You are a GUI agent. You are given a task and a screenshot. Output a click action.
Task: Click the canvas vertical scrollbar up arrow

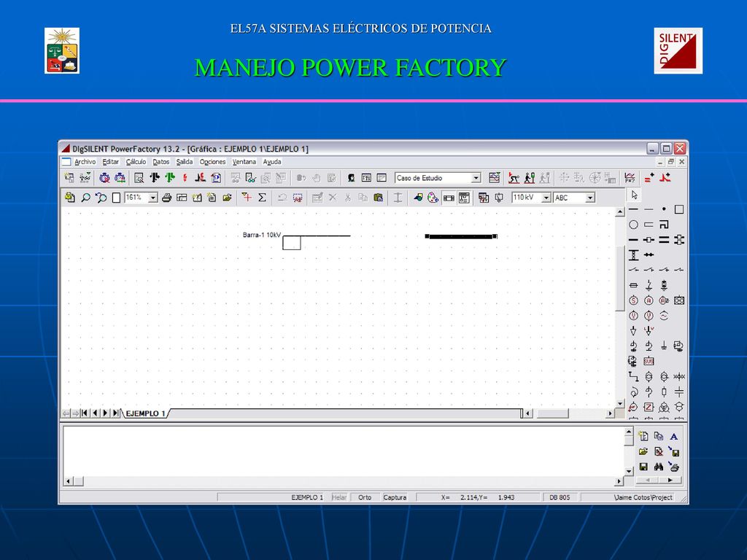point(620,212)
